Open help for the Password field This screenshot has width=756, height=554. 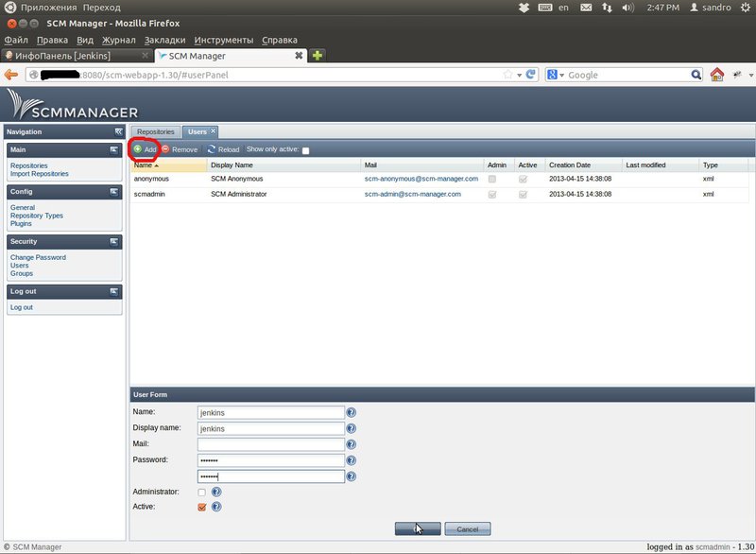[351, 460]
